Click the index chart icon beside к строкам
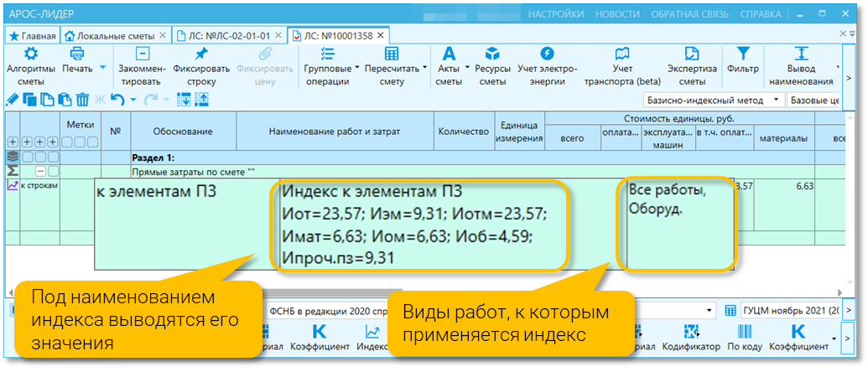Viewport: 868px width, 377px height. pyautogui.click(x=13, y=186)
